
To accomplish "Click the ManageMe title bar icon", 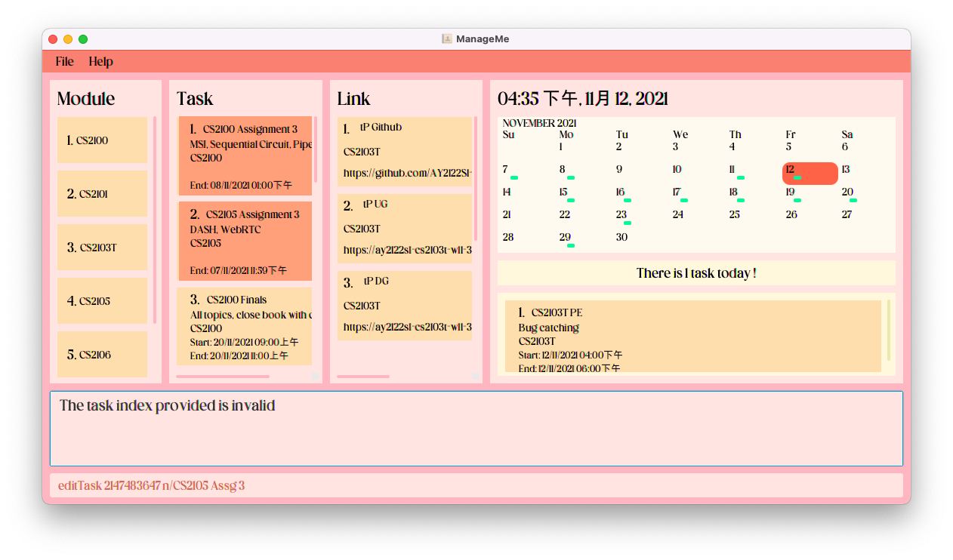I will click(447, 38).
